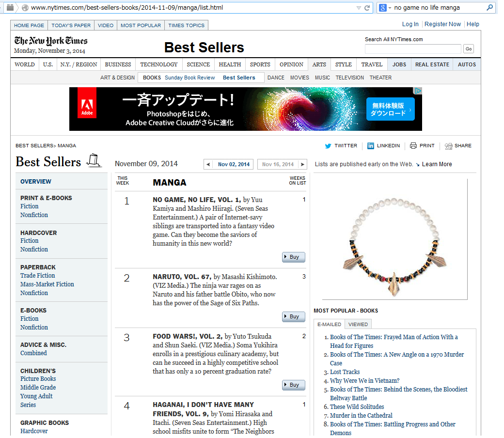The image size is (504, 438).
Task: Click the New York Times logo
Action: pyautogui.click(x=51, y=41)
